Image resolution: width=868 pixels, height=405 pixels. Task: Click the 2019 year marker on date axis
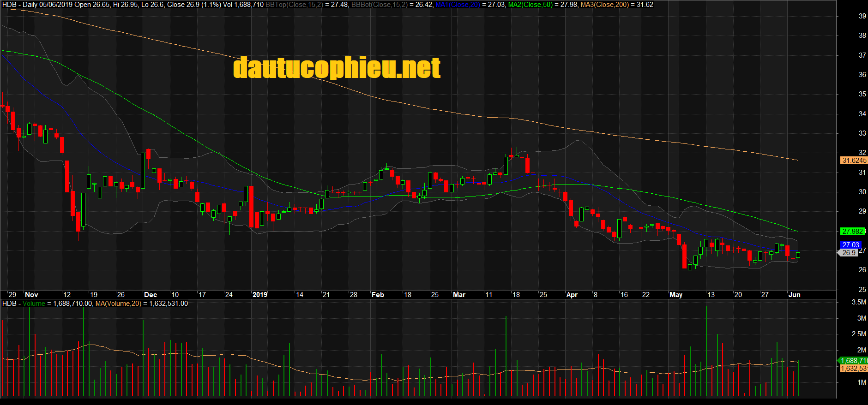(x=260, y=295)
